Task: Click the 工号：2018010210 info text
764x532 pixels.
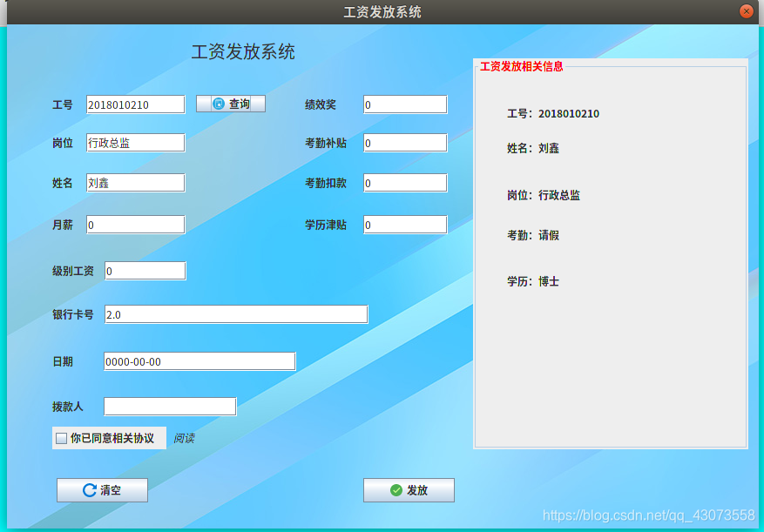Action: pos(553,114)
